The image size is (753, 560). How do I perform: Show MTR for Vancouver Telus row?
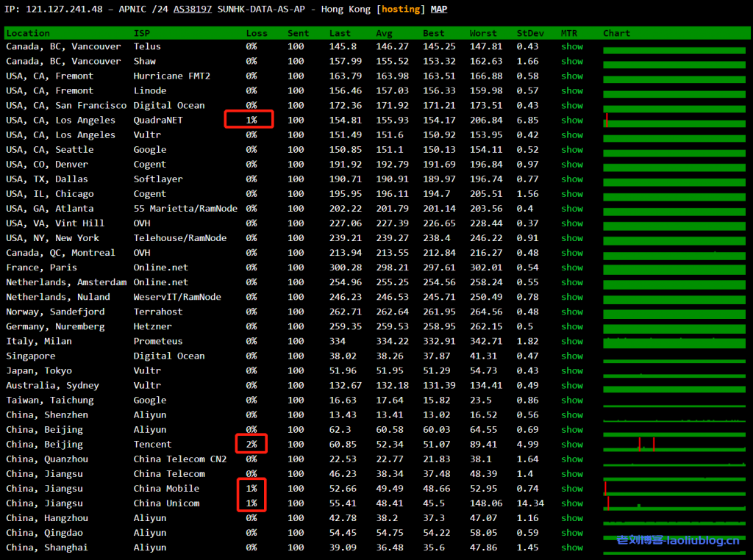click(571, 46)
